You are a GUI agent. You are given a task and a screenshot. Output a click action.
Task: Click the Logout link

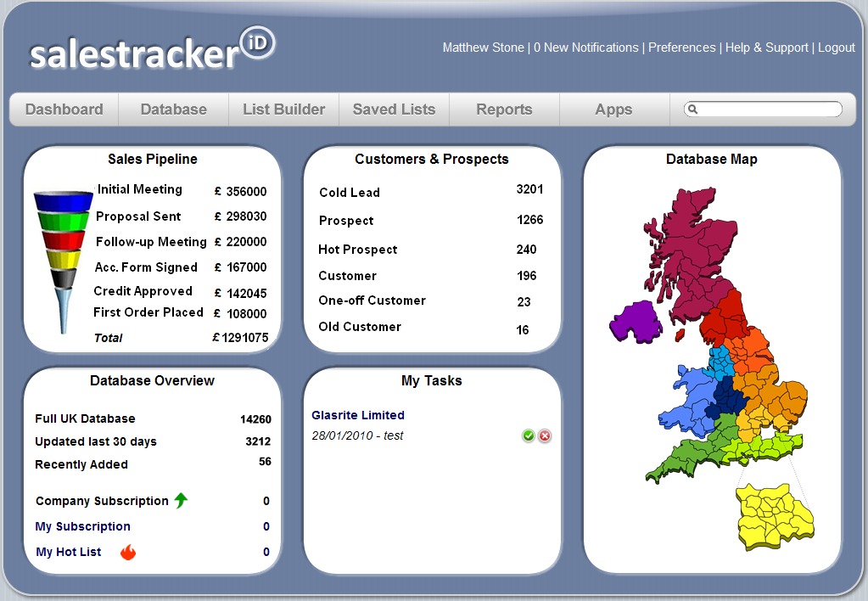(836, 48)
